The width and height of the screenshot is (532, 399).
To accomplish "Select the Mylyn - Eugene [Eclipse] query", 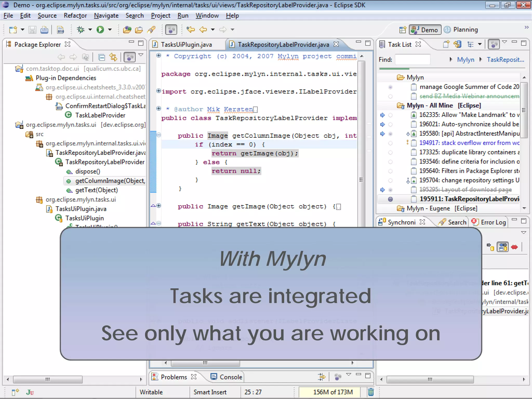I will (x=442, y=208).
